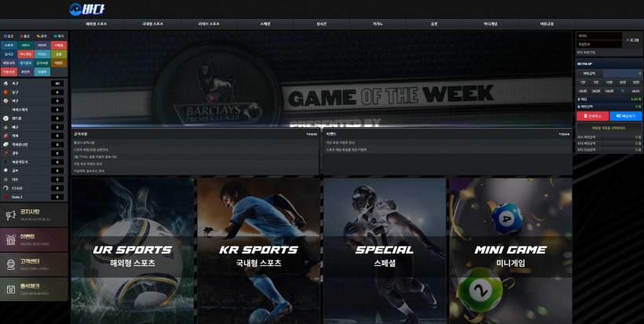This screenshot has width=644, height=324.
Task: Click the 바다 site logo
Action: [x=86, y=9]
